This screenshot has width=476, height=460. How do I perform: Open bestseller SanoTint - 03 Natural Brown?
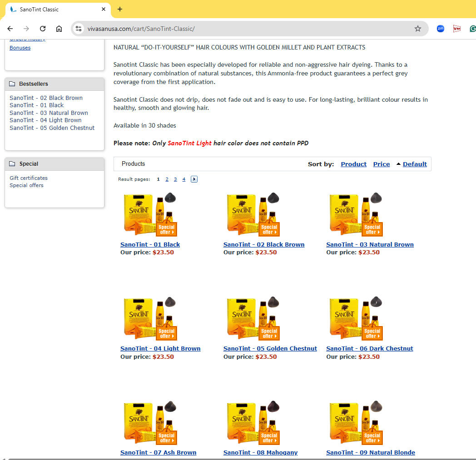[x=49, y=113]
